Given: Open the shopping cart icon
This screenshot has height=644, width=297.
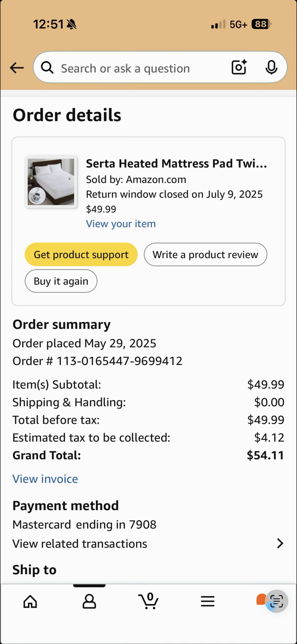Looking at the screenshot, I should click(148, 601).
